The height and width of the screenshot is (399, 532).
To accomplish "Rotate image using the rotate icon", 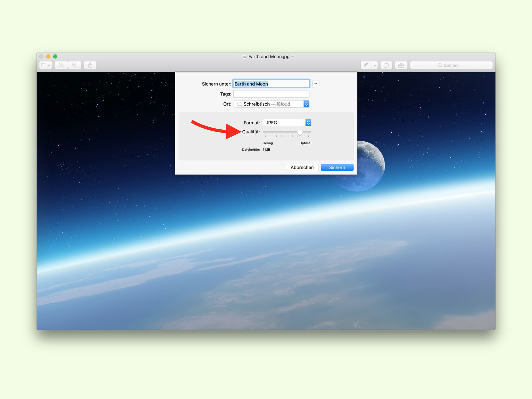I will coord(386,65).
